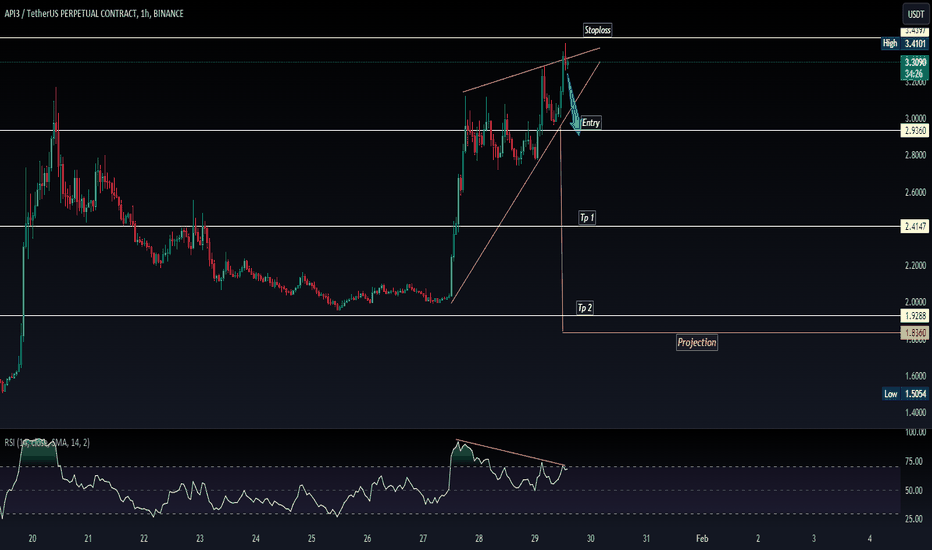The height and width of the screenshot is (550, 932).
Task: Select the Projection label
Action: 697,342
